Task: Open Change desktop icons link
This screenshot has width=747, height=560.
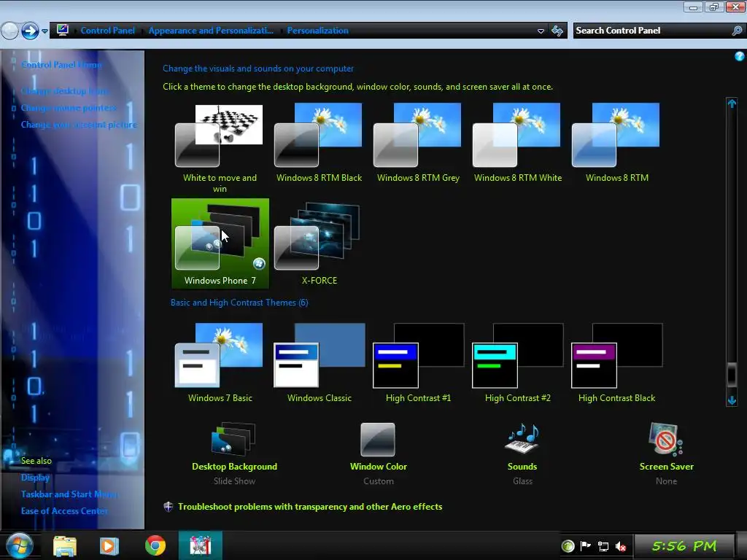Action: [x=65, y=91]
